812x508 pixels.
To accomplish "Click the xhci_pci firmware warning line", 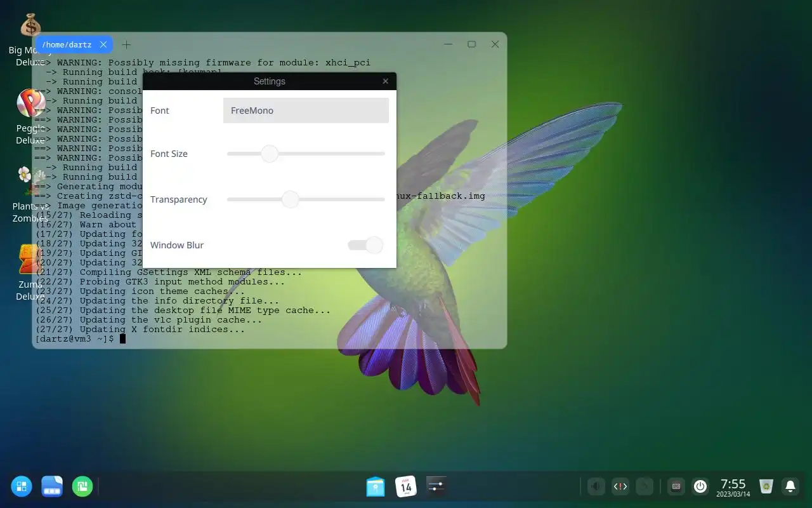I will click(202, 63).
